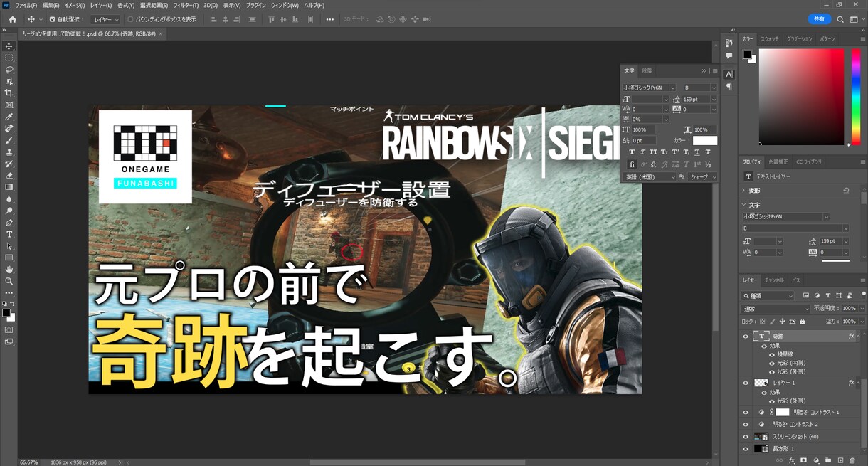
Task: Hide the 長方形 1 layer
Action: [746, 449]
